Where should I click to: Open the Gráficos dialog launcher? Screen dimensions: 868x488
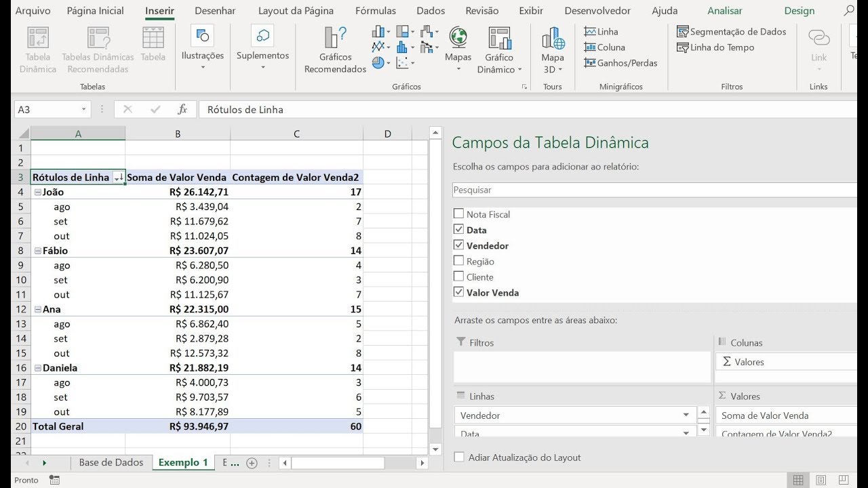tap(524, 87)
